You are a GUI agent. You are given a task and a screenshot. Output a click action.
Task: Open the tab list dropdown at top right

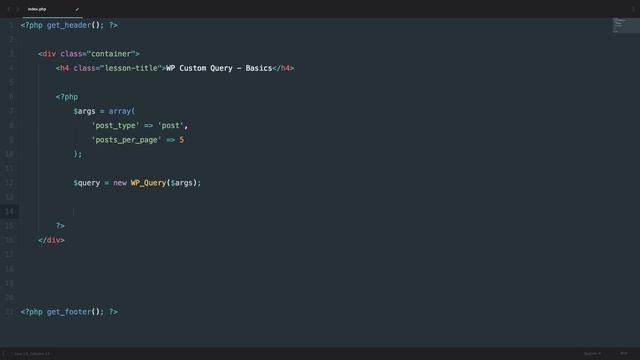[633, 9]
